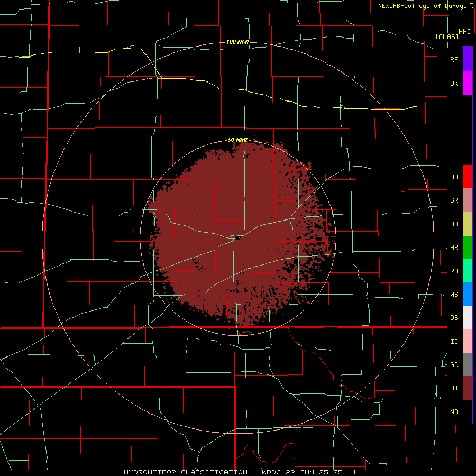Click the IC legend label
476x476 pixels.
click(454, 342)
